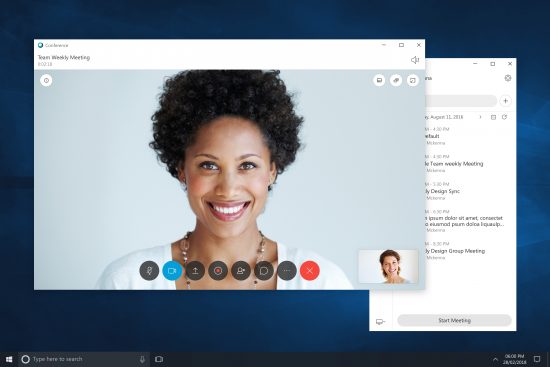Viewport: 550px width, 367px height.
Task: Click the taskbar clock showing 06:00 PM
Action: point(515,359)
